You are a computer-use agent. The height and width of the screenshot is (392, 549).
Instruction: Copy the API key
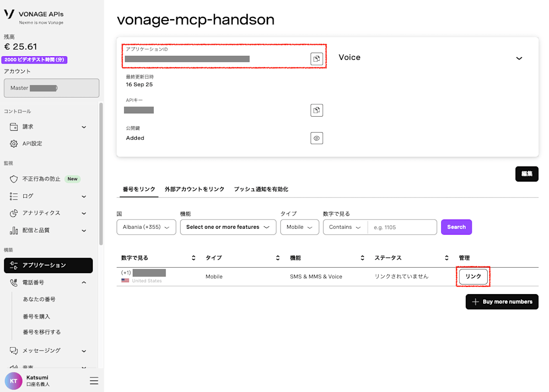tap(317, 110)
